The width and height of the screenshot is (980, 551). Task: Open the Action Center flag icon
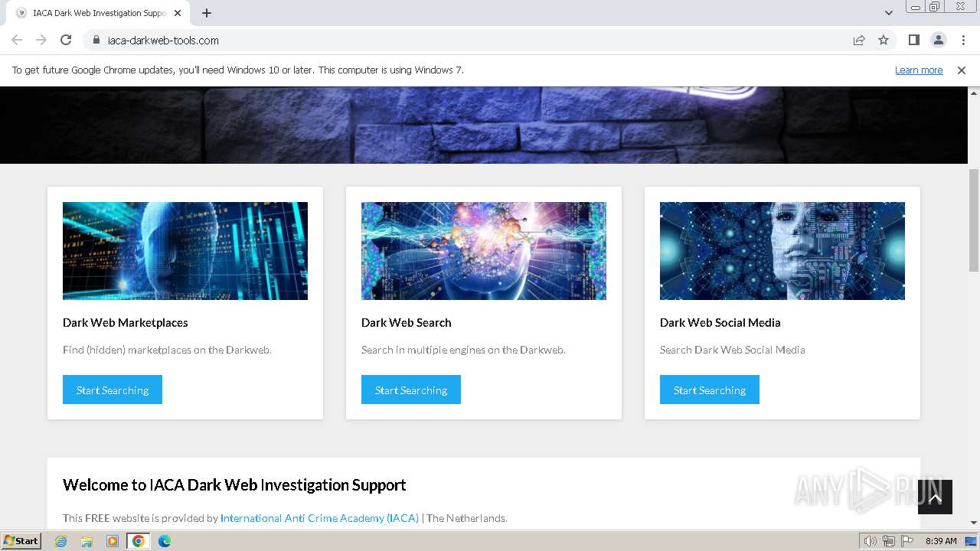(907, 541)
